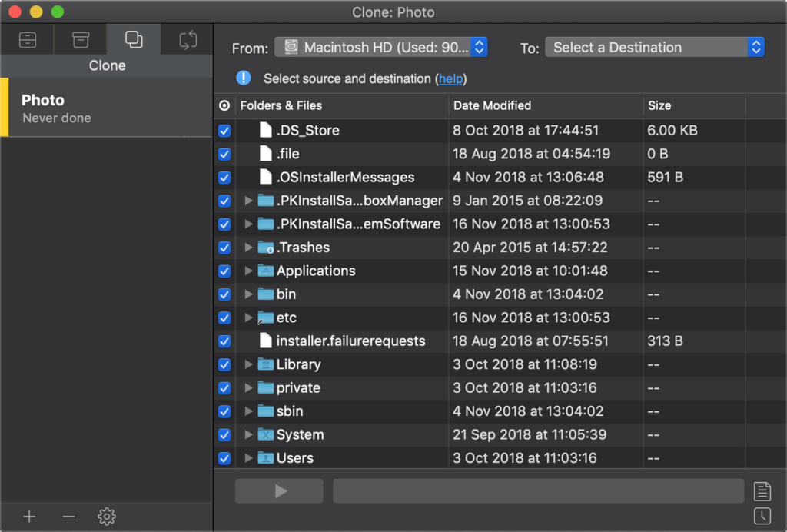The image size is (787, 532).
Task: Click the progress bar beside the play button
Action: (538, 490)
